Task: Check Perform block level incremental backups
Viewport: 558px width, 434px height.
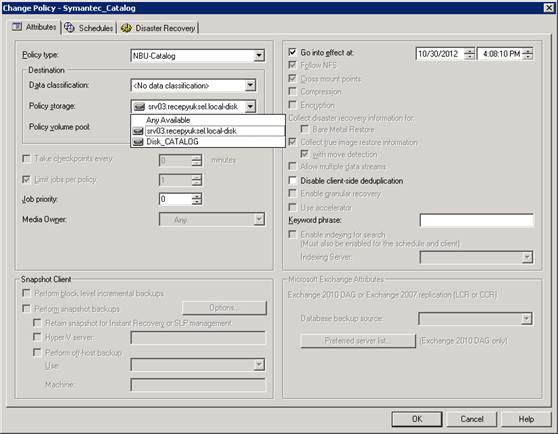Action: (26, 293)
